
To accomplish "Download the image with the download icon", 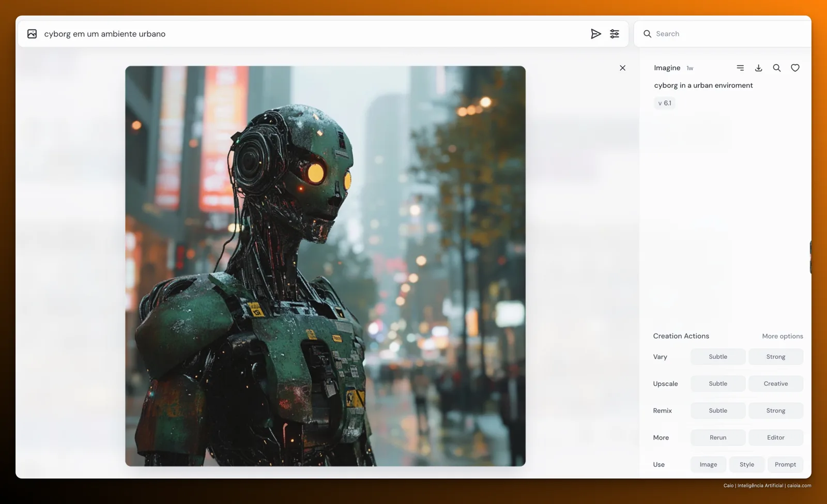I will [x=758, y=68].
